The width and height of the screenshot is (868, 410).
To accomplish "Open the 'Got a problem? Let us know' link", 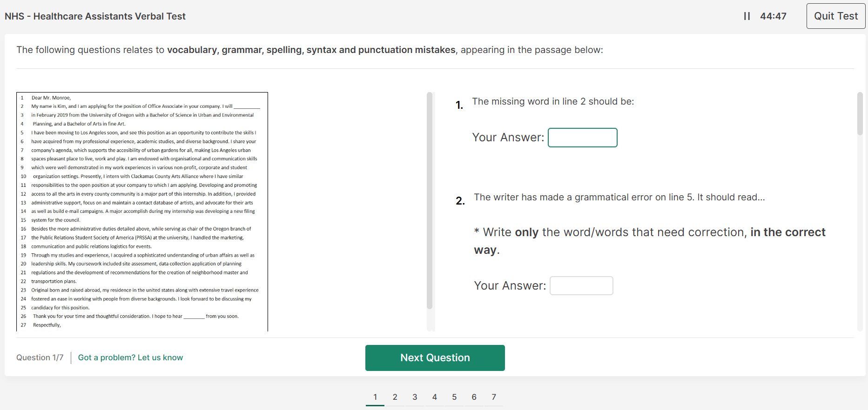I will pyautogui.click(x=130, y=357).
